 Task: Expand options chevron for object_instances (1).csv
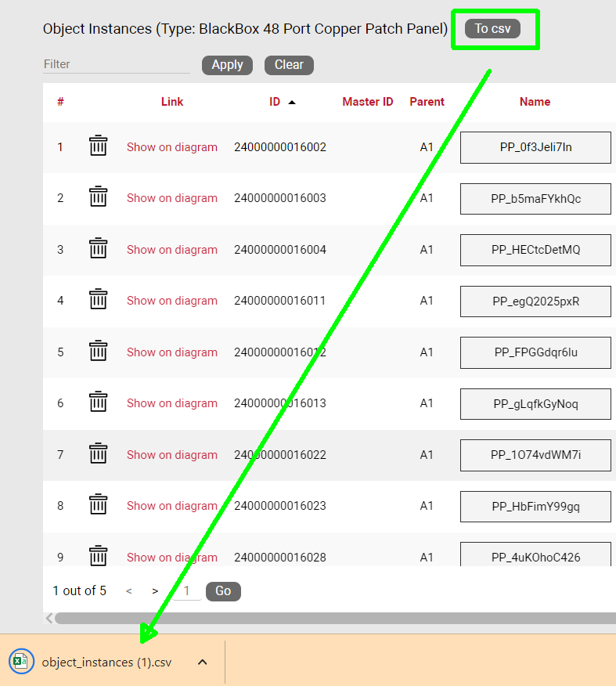tap(202, 662)
